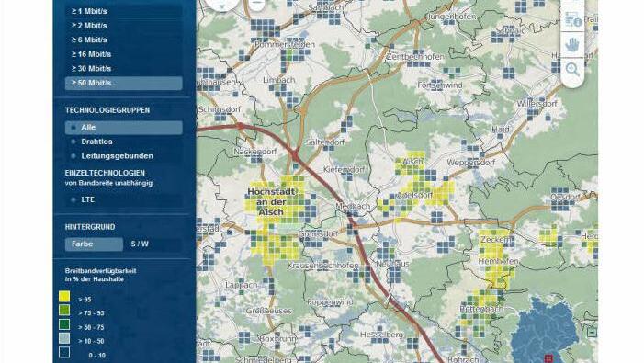Click Hochstadt an der Aisch map label
Viewport: 644px width, 363px height.
(271, 201)
